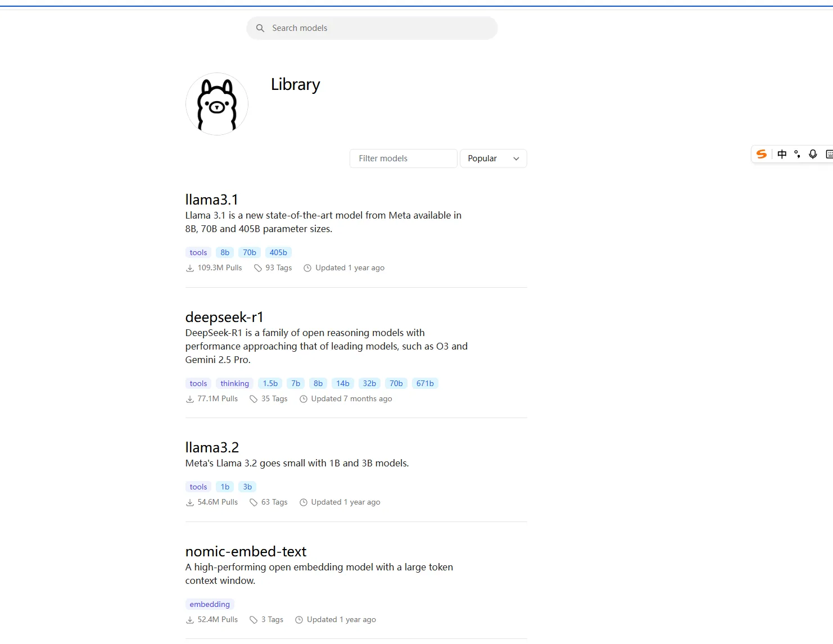Image resolution: width=833 pixels, height=644 pixels.
Task: Click the 3b size tag
Action: coord(247,487)
